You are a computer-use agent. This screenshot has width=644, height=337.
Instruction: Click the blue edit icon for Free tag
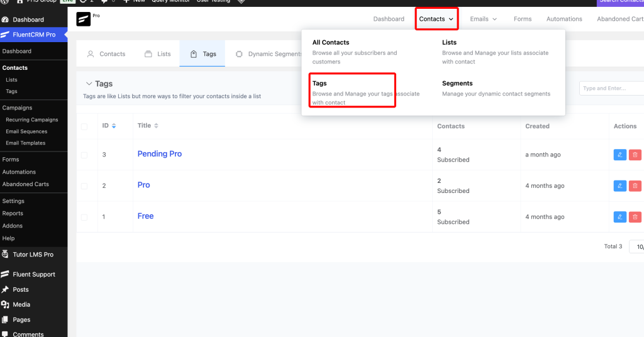(619, 217)
